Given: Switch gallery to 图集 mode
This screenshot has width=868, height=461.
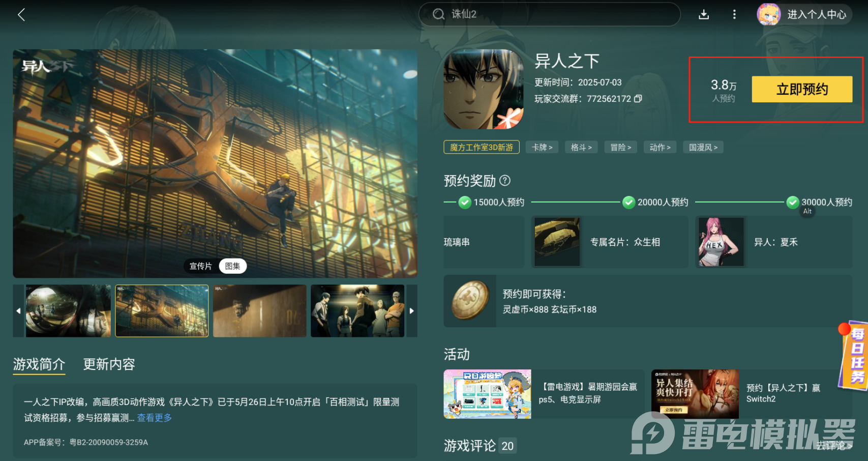Looking at the screenshot, I should (x=232, y=266).
